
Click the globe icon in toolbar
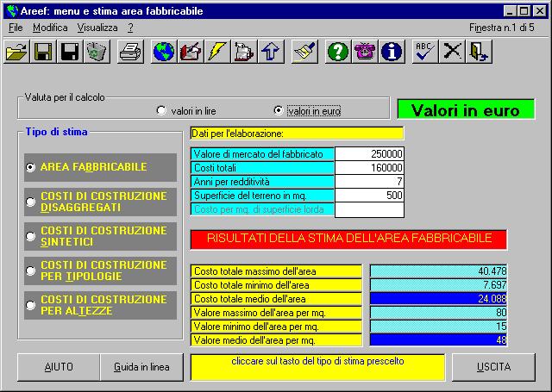[163, 52]
